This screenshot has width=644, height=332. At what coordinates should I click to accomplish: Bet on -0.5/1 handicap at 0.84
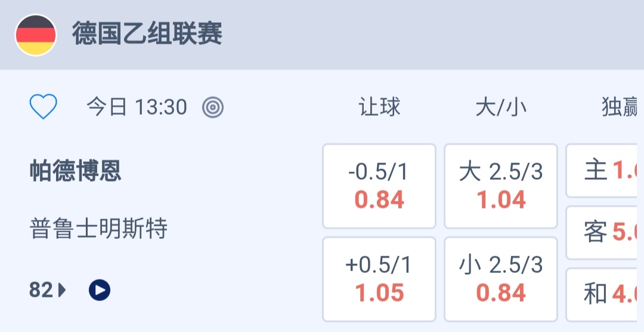click(379, 186)
